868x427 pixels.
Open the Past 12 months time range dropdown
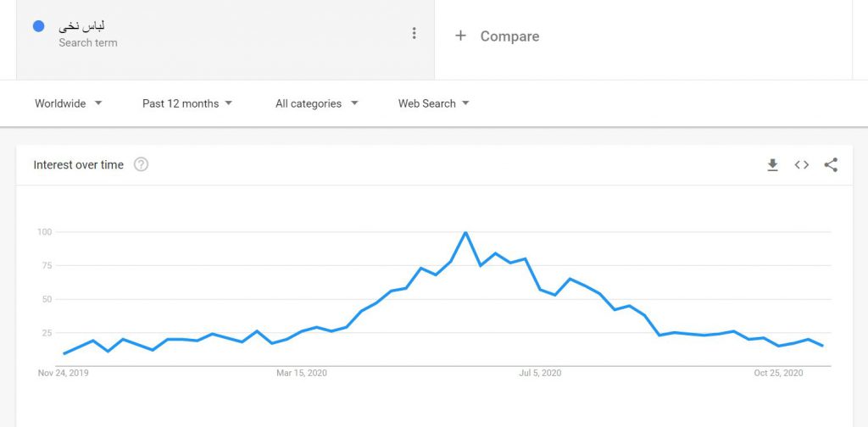tap(187, 103)
